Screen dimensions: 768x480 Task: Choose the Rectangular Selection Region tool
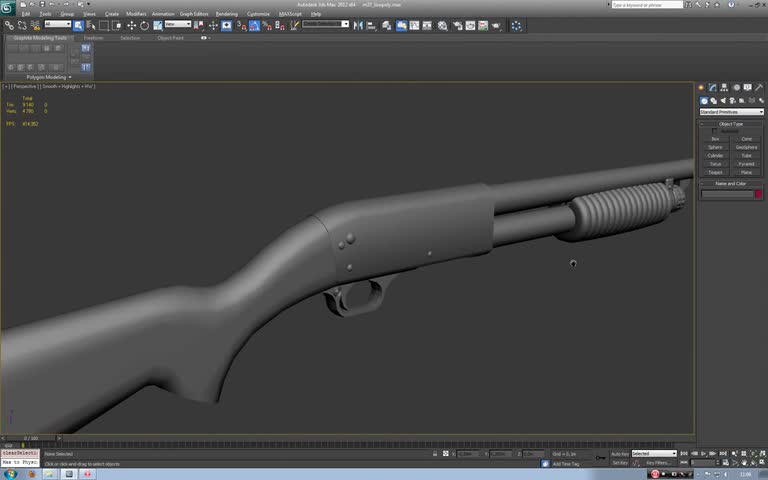(x=104, y=25)
